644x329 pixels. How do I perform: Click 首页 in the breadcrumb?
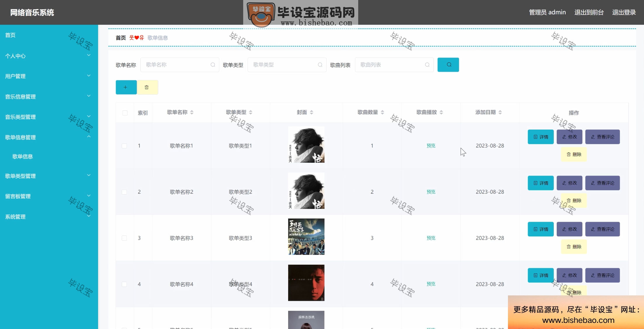pyautogui.click(x=121, y=38)
